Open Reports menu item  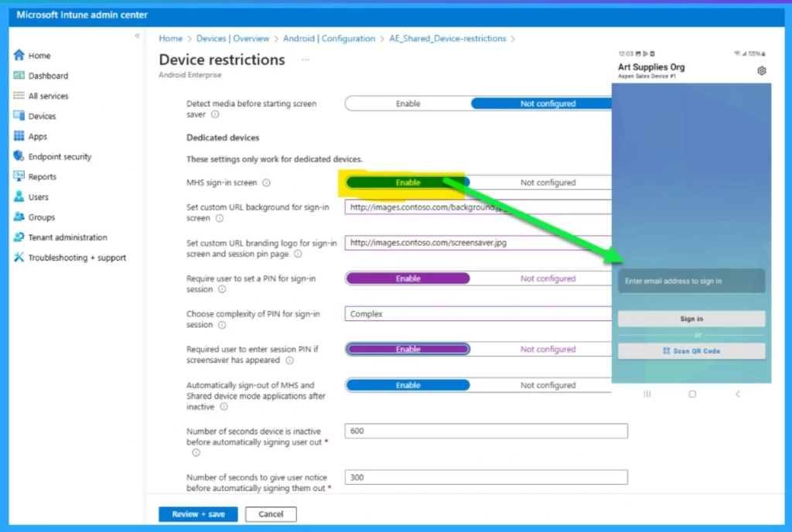point(43,176)
